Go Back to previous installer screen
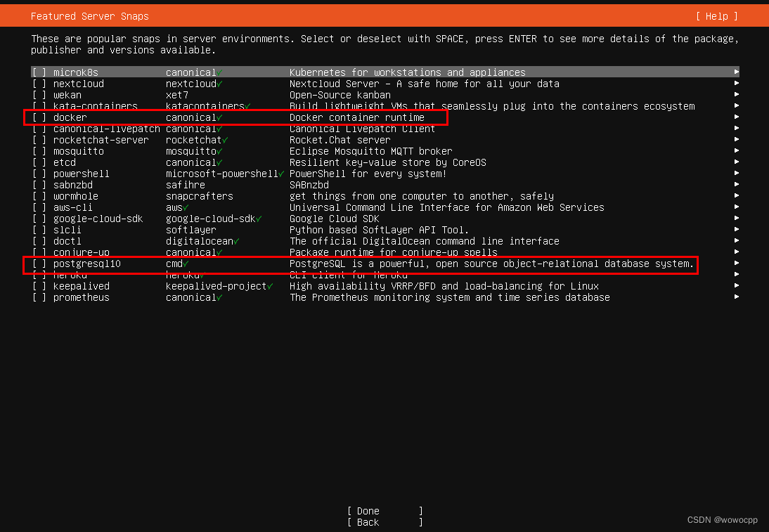Screen dimensions: 769x532 [385, 522]
